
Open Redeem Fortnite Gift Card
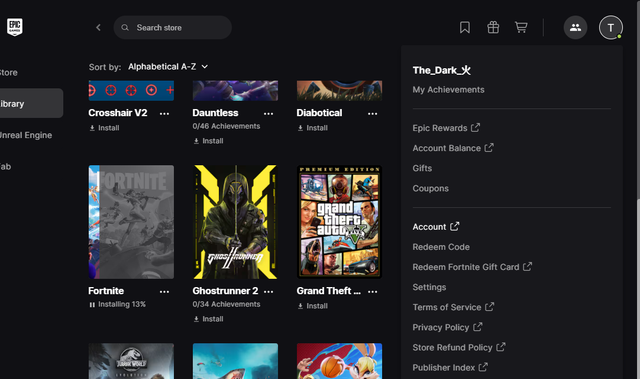tap(472, 267)
